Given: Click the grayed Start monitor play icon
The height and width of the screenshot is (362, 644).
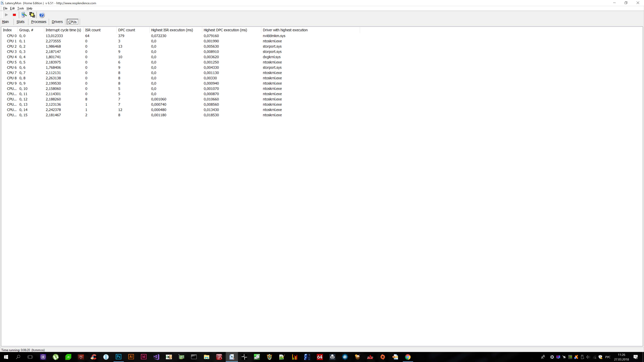Looking at the screenshot, I should click(x=7, y=15).
